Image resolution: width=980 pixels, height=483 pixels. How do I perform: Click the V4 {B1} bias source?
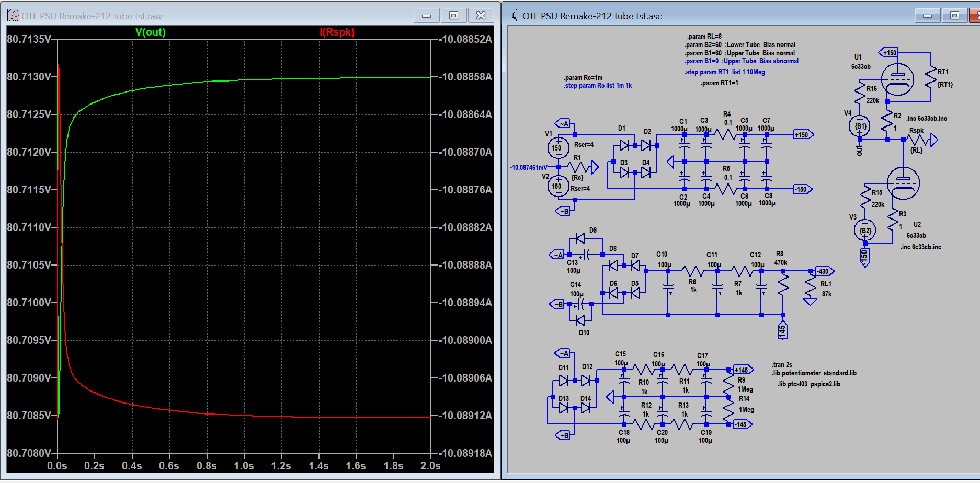(x=860, y=126)
